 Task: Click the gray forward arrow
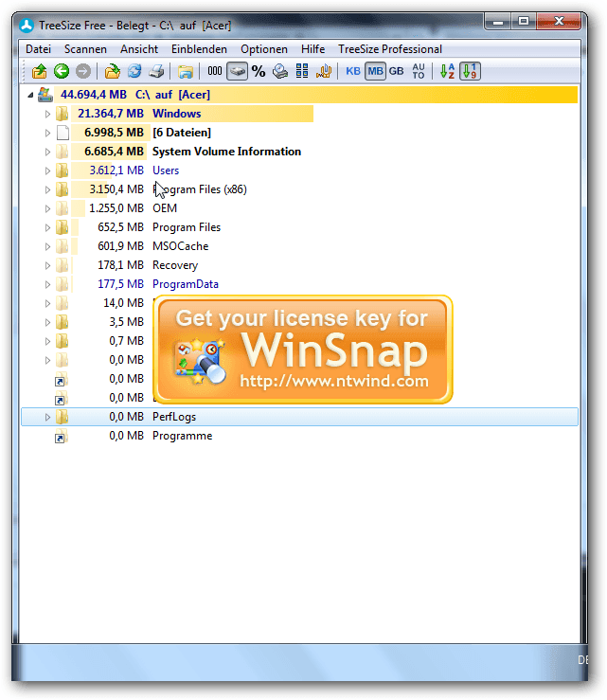tap(83, 71)
